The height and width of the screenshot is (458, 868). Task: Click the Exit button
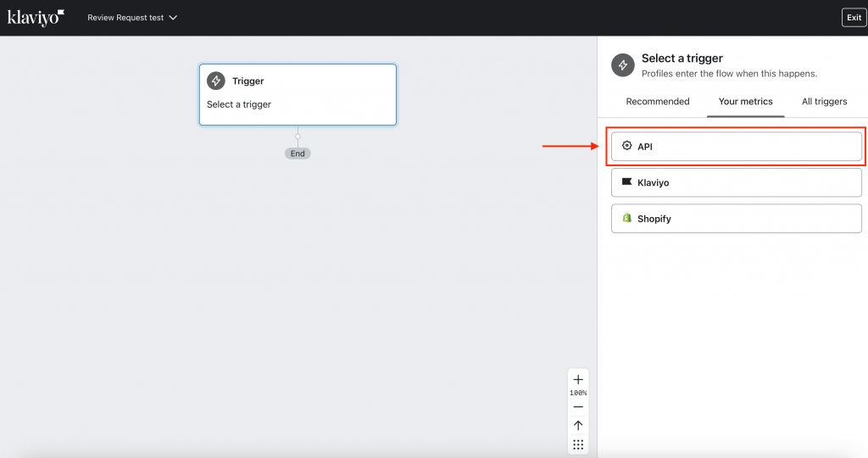[854, 18]
